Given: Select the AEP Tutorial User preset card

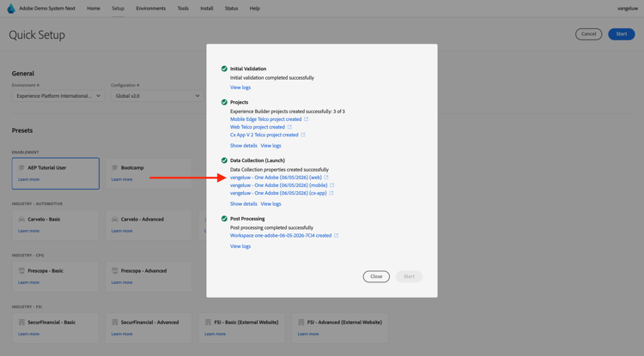Looking at the screenshot, I should coord(56,173).
